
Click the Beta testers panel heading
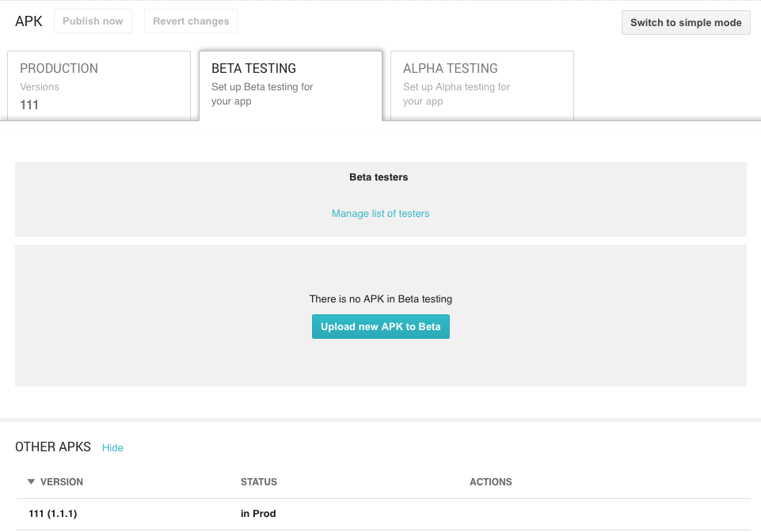coord(379,177)
